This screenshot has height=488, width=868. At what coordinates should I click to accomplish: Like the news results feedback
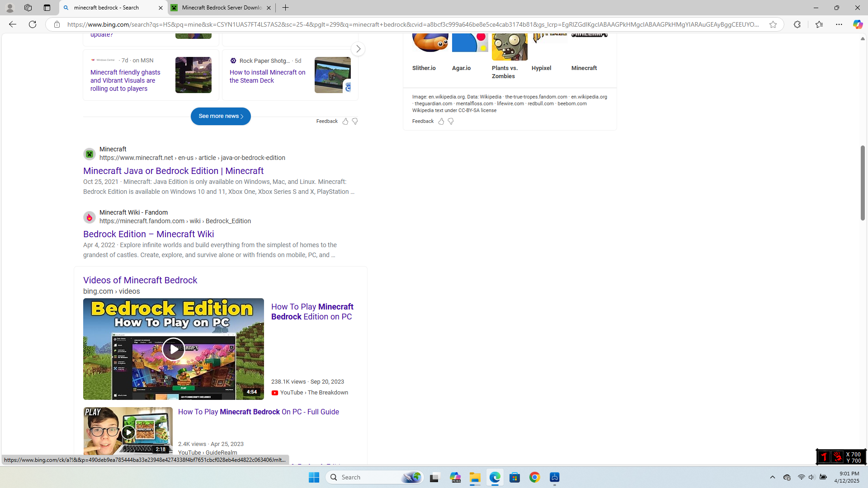coord(345,121)
